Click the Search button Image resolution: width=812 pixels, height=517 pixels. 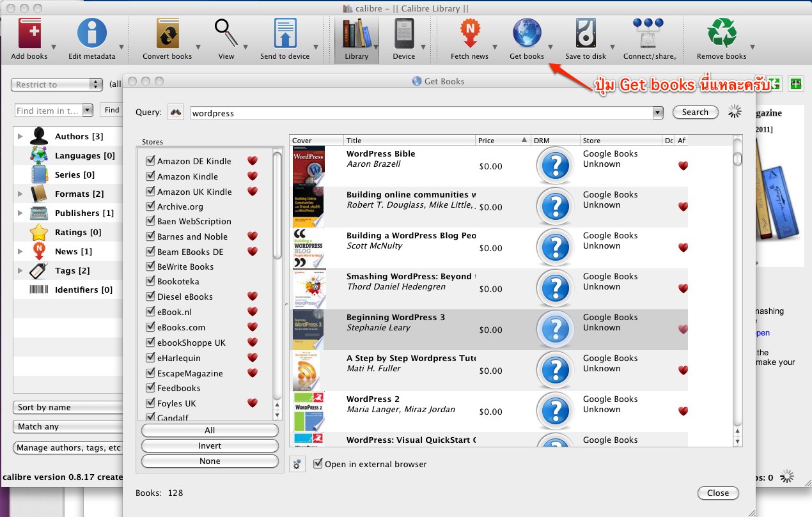(x=695, y=112)
